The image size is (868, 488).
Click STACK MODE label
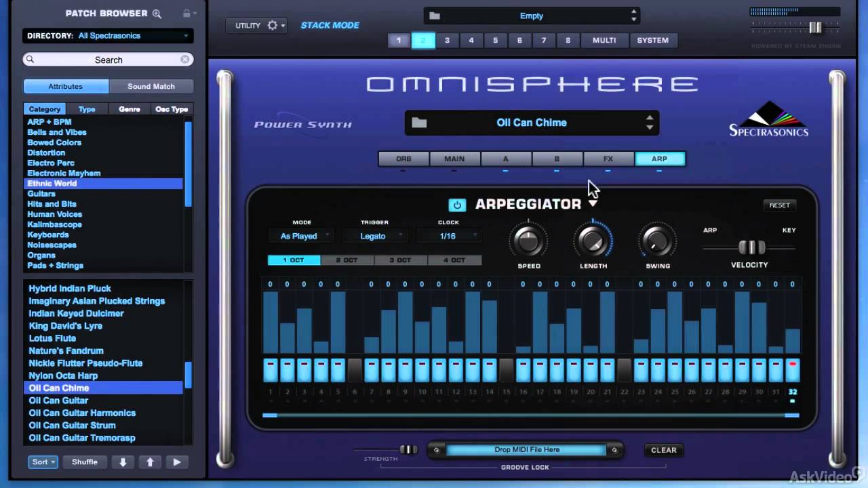330,25
